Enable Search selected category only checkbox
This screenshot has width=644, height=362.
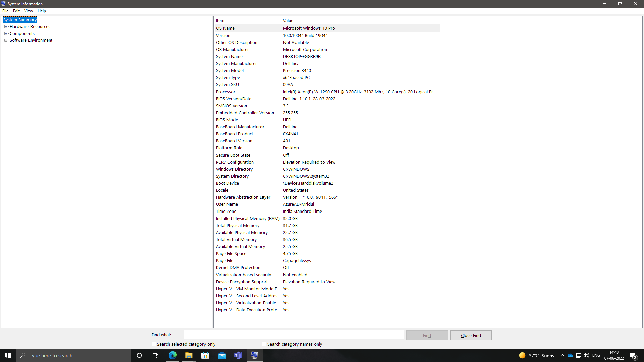click(x=154, y=344)
